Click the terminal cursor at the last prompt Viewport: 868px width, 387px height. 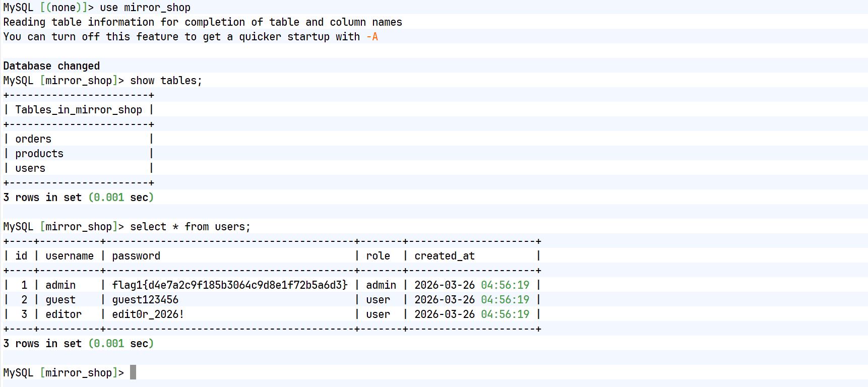pyautogui.click(x=133, y=372)
